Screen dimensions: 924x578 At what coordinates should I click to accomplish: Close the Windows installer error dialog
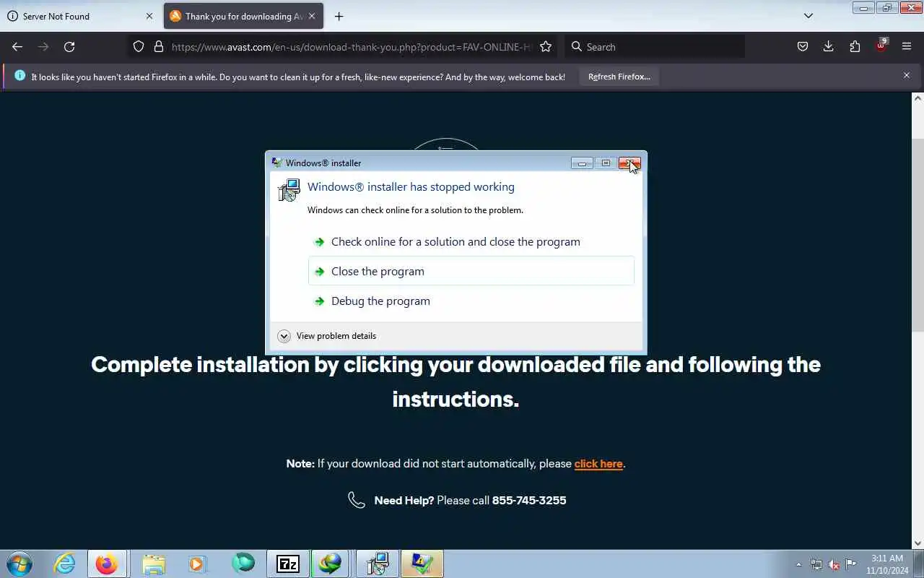coord(629,163)
